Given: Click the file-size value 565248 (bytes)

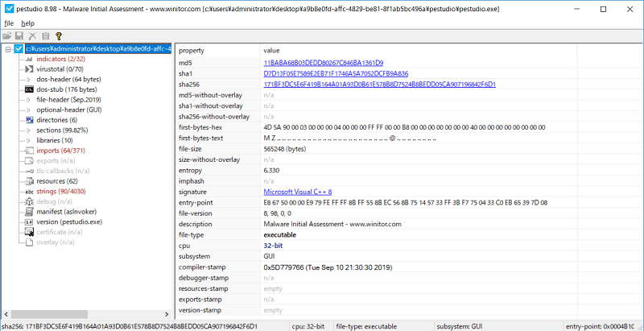Looking at the screenshot, I should pyautogui.click(x=285, y=149).
